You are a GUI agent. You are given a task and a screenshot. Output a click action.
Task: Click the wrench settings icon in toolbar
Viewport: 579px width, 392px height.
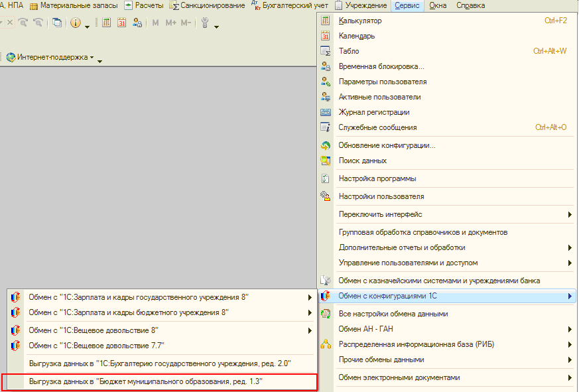pos(205,23)
